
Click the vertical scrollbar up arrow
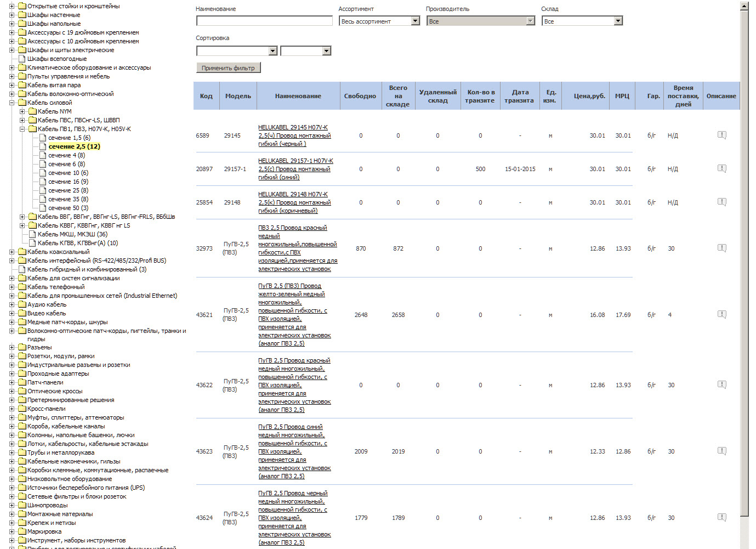tap(744, 6)
